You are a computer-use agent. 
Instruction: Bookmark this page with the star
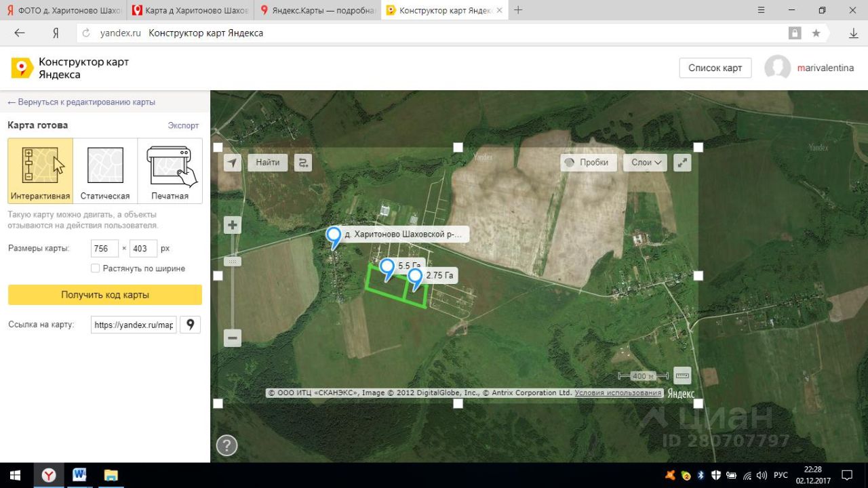coord(816,33)
